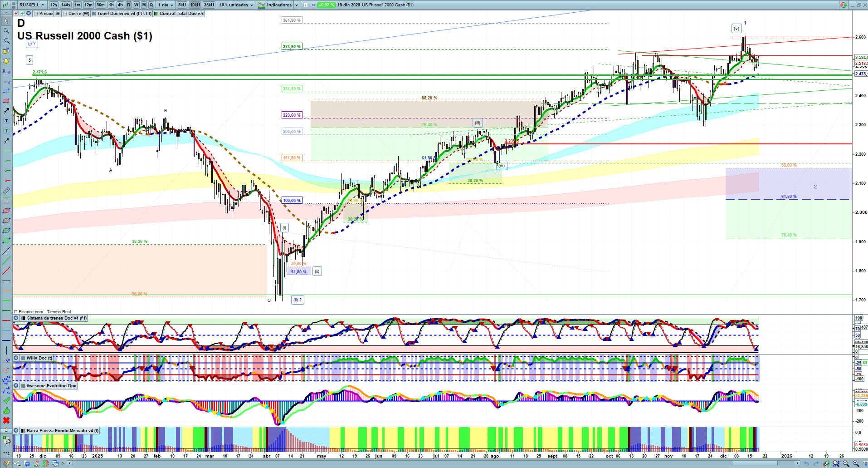
Task: Toggle the 10kU units button
Action: coord(195,5)
